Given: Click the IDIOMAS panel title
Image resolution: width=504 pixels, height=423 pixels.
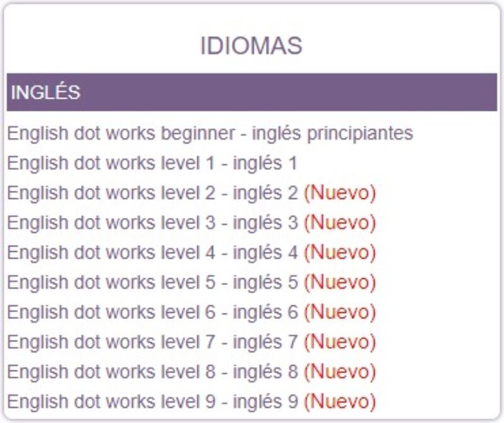Looking at the screenshot, I should (251, 45).
